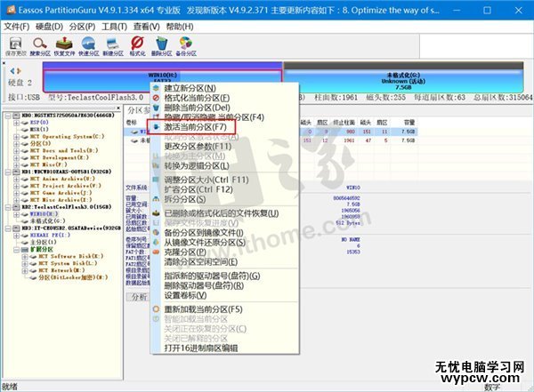Select 已删除或格式化后的文件恢复(U) entry
This screenshot has height=392, width=534.
pos(225,213)
